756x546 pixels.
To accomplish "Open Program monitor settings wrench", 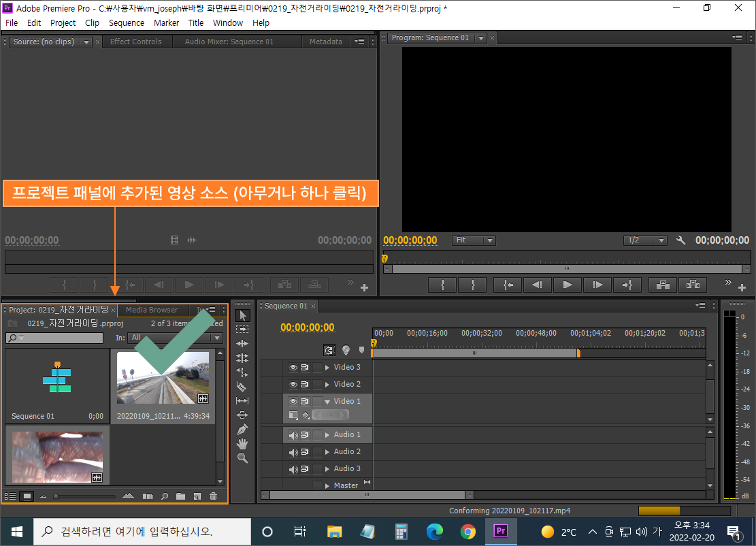I will [680, 240].
